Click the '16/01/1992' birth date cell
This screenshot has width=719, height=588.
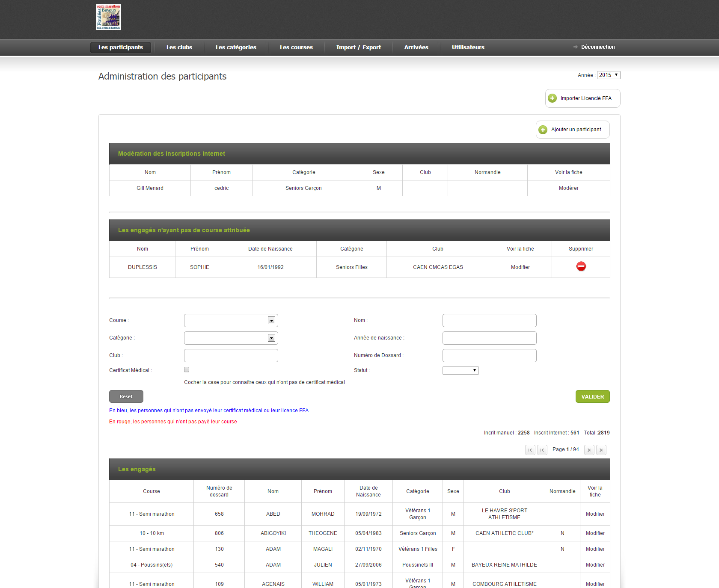click(x=270, y=267)
